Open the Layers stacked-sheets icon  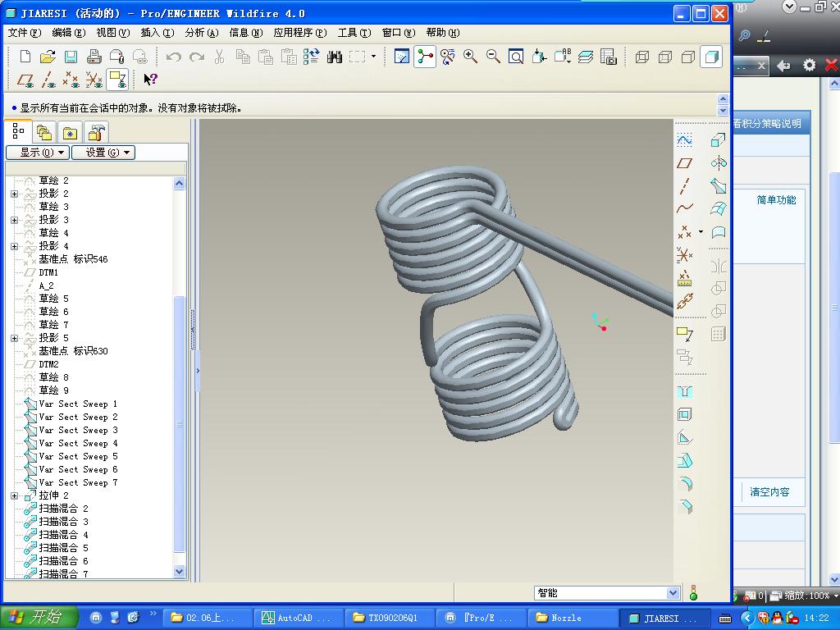586,57
